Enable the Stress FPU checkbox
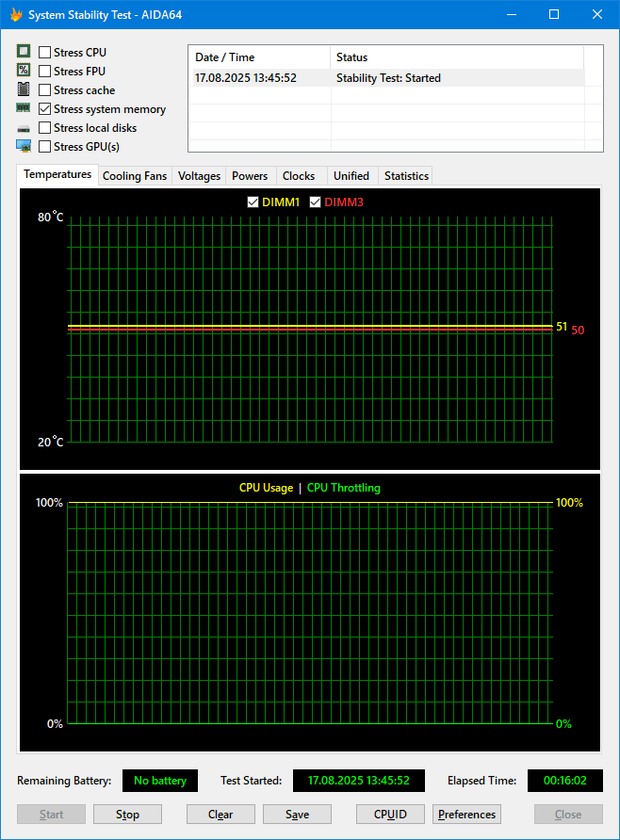This screenshot has height=840, width=620. [45, 71]
